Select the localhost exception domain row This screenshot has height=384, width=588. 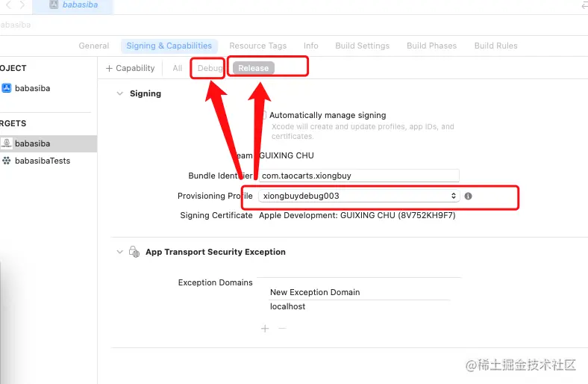pos(359,306)
